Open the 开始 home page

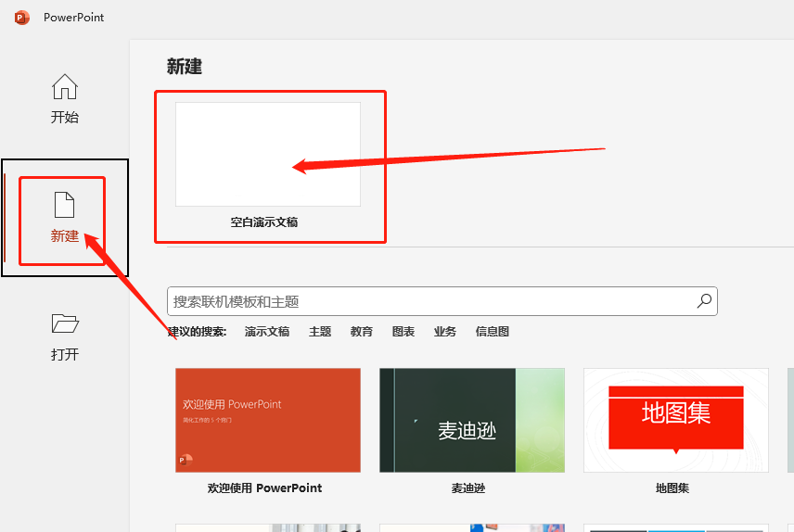pyautogui.click(x=65, y=99)
